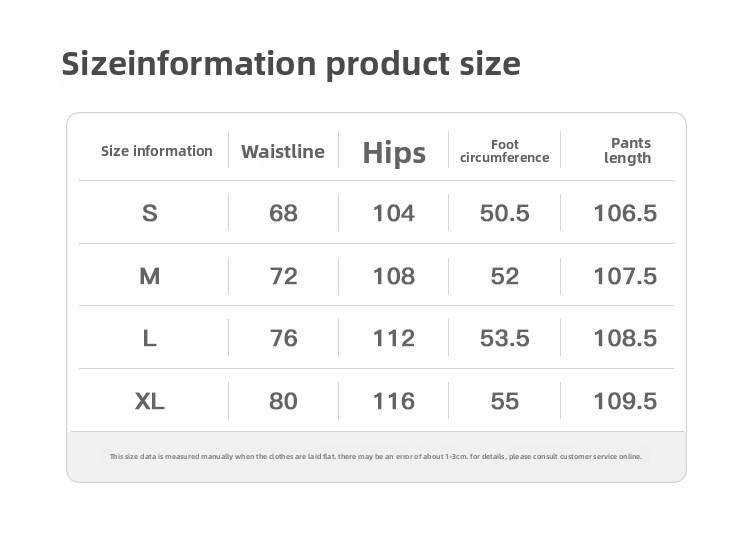
Task: Click the measurement disclaimer footnote text
Action: pos(375,456)
